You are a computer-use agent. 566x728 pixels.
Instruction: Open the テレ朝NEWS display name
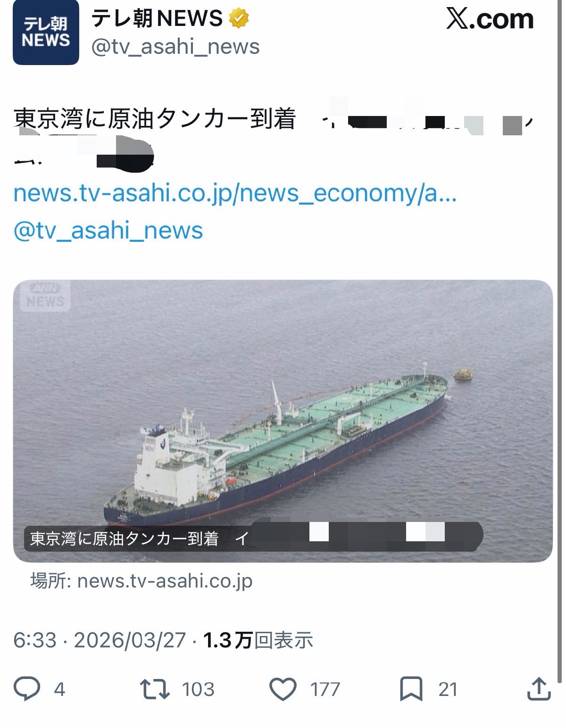pos(156,18)
